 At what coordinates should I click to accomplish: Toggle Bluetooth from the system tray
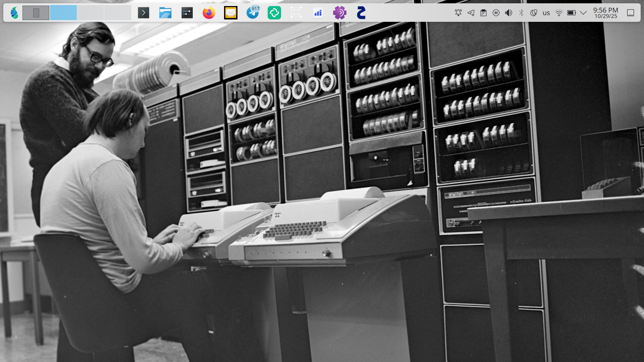point(521,13)
